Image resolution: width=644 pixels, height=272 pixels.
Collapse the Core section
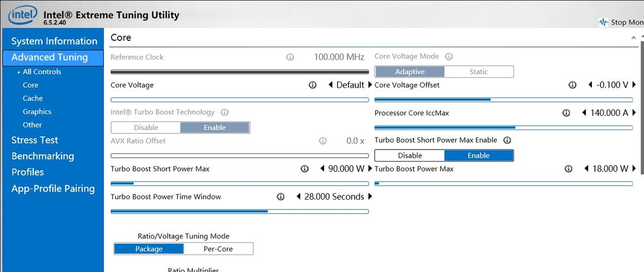pos(633,38)
